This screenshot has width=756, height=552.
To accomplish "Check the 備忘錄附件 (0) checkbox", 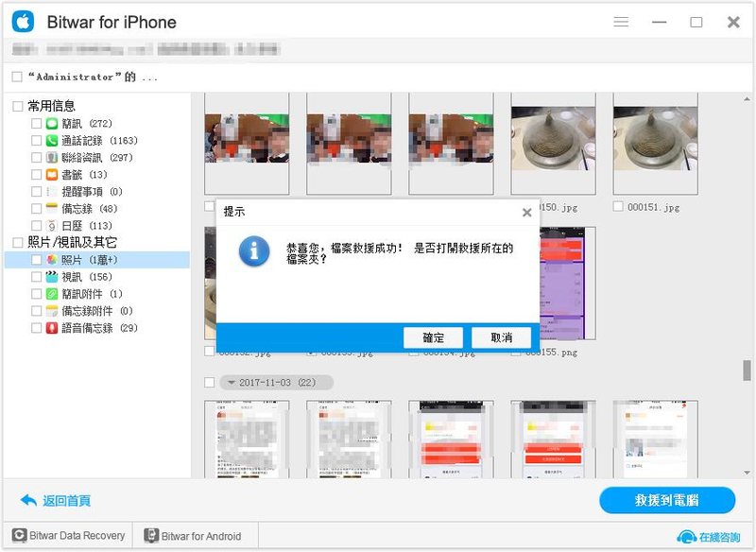I will click(36, 311).
